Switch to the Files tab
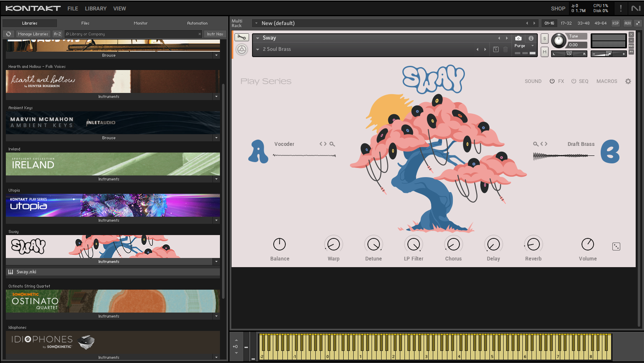 pyautogui.click(x=85, y=23)
